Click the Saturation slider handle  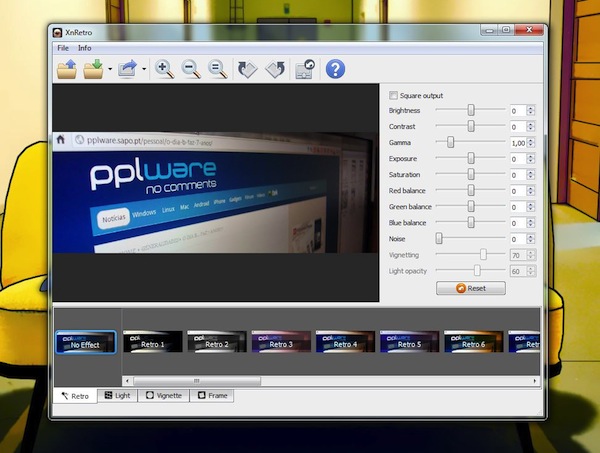(x=471, y=174)
